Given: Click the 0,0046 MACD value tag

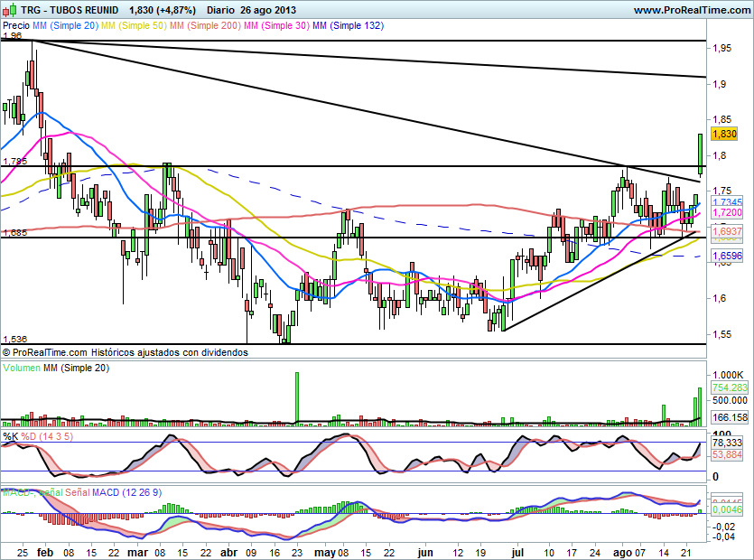Looking at the screenshot, I should 727,510.
